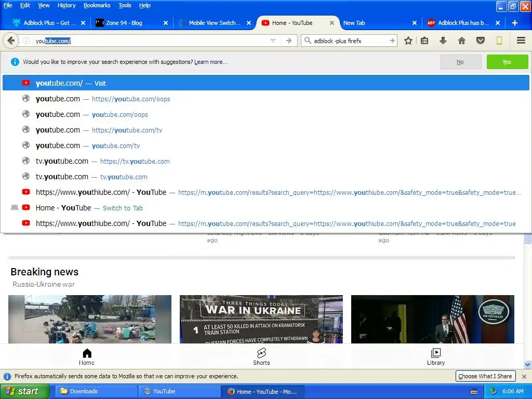Viewport: 532px width, 399px height.
Task: Click No on search suggestions prompt
Action: (x=460, y=62)
